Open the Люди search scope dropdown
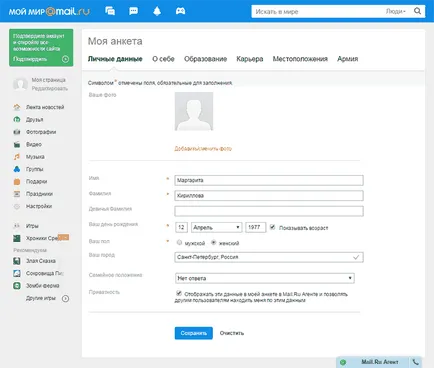 point(396,11)
